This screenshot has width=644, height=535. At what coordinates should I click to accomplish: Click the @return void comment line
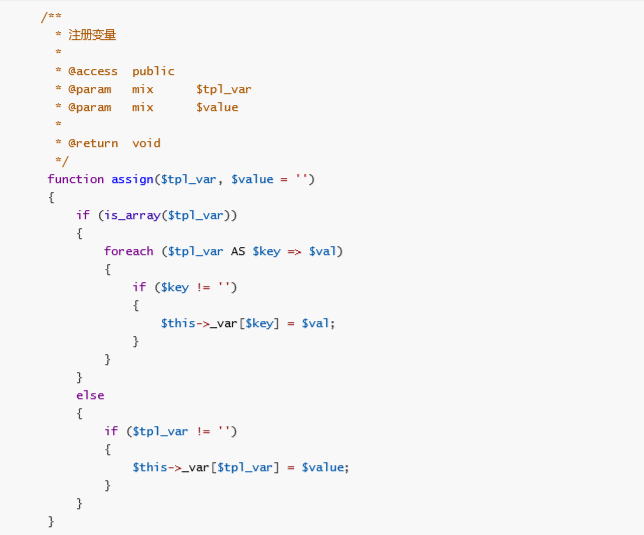108,143
